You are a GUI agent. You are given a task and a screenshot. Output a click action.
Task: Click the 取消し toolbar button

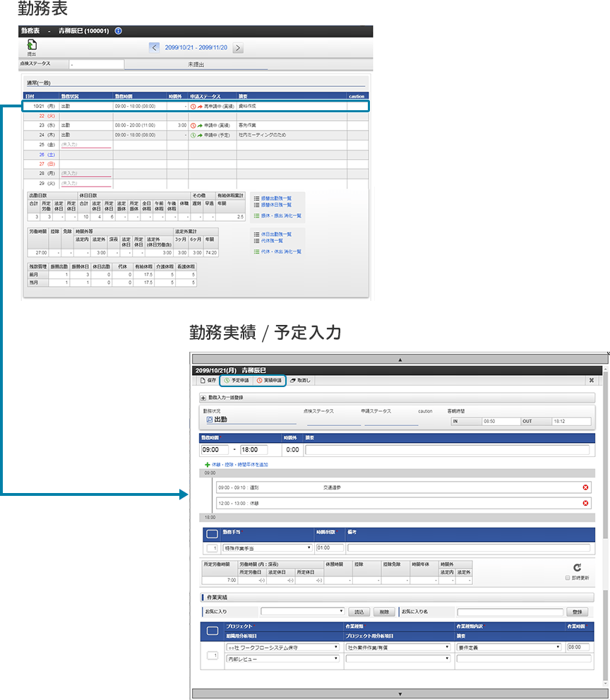[x=300, y=380]
